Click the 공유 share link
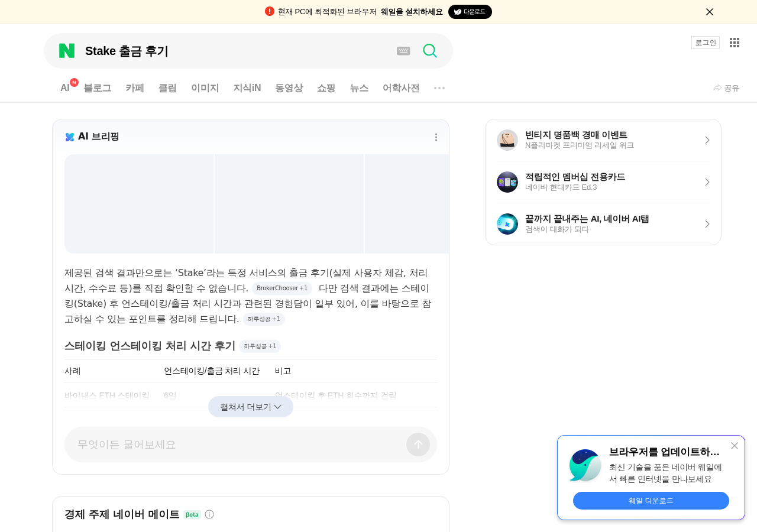Image resolution: width=757 pixels, height=532 pixels. [726, 87]
